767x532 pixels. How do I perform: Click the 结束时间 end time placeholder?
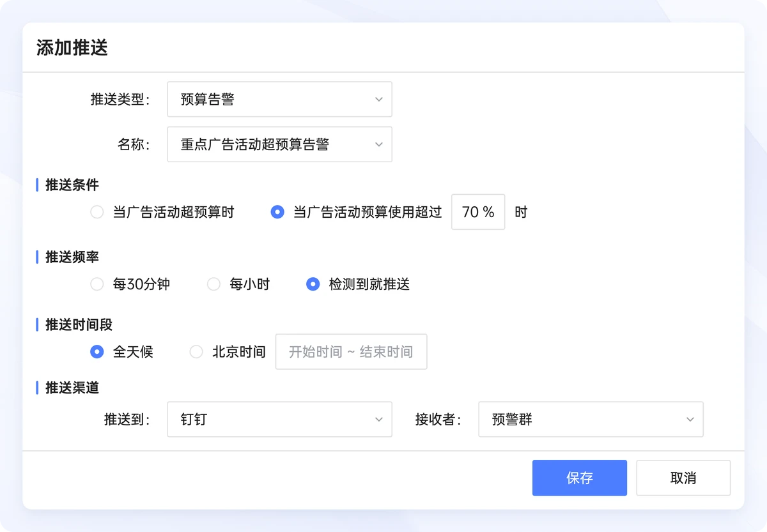pos(386,352)
